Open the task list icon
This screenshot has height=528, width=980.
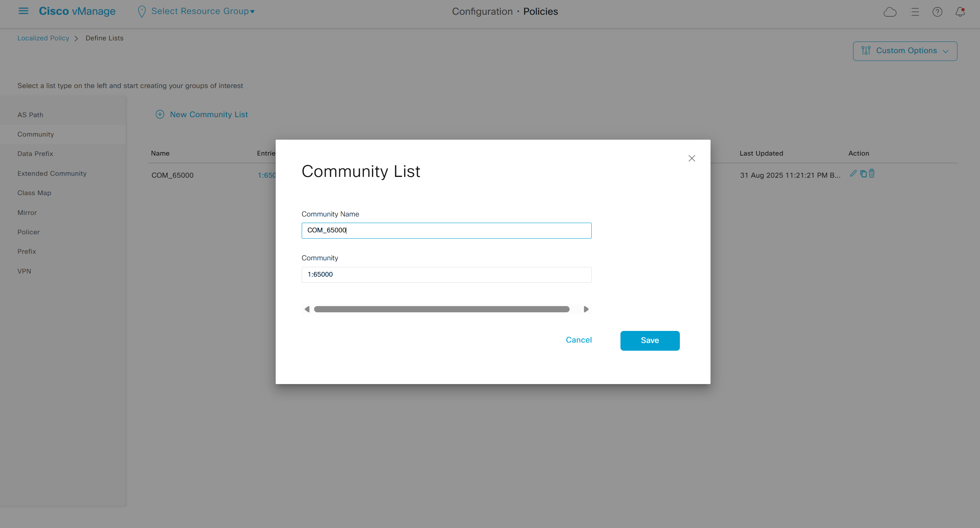click(x=914, y=12)
